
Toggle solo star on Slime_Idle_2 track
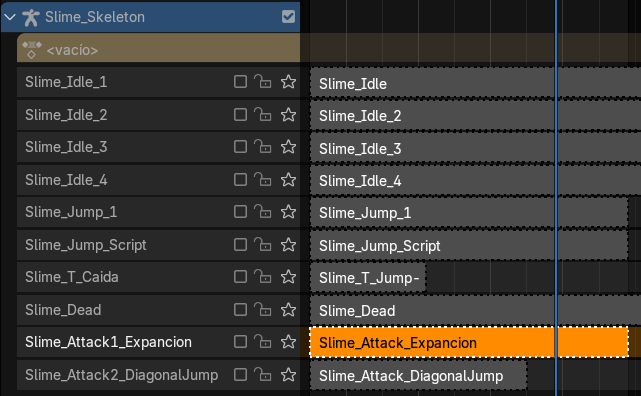coord(288,115)
